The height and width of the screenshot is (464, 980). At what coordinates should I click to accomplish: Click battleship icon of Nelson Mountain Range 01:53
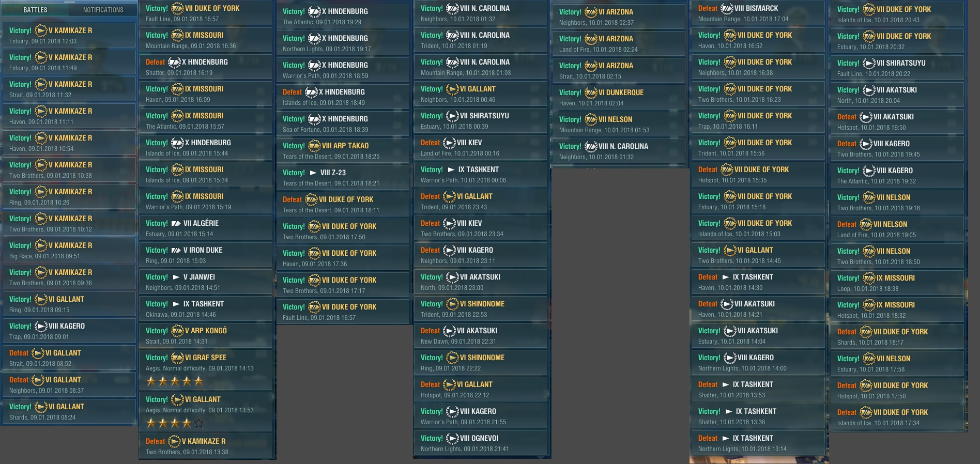point(591,119)
